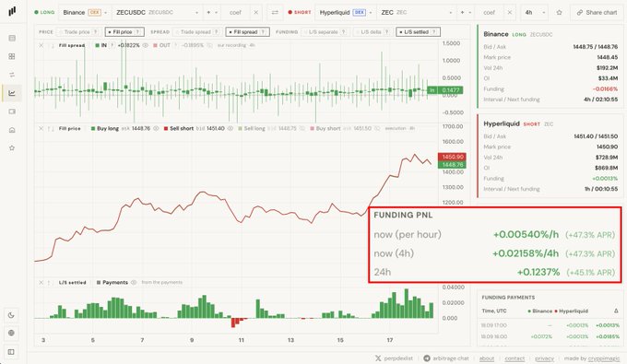Open the grid dashboard sidebar icon

12,56
